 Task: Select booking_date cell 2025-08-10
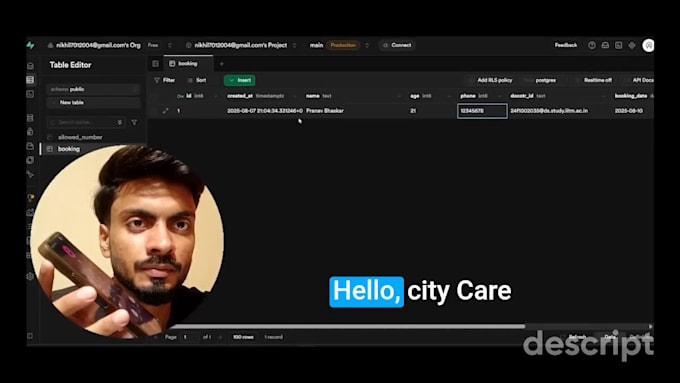(x=633, y=111)
